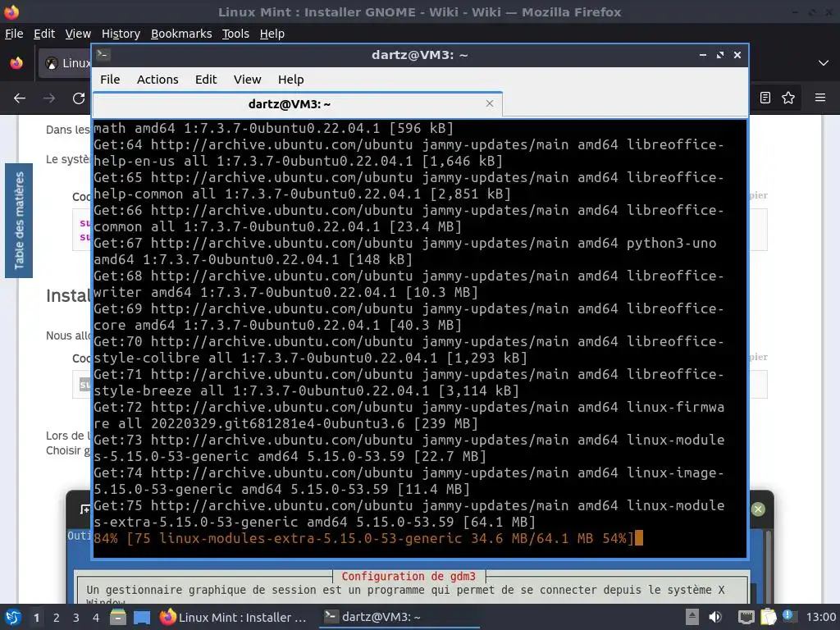The width and height of the screenshot is (840, 630).
Task: Minimize the terminal window
Action: 703,55
